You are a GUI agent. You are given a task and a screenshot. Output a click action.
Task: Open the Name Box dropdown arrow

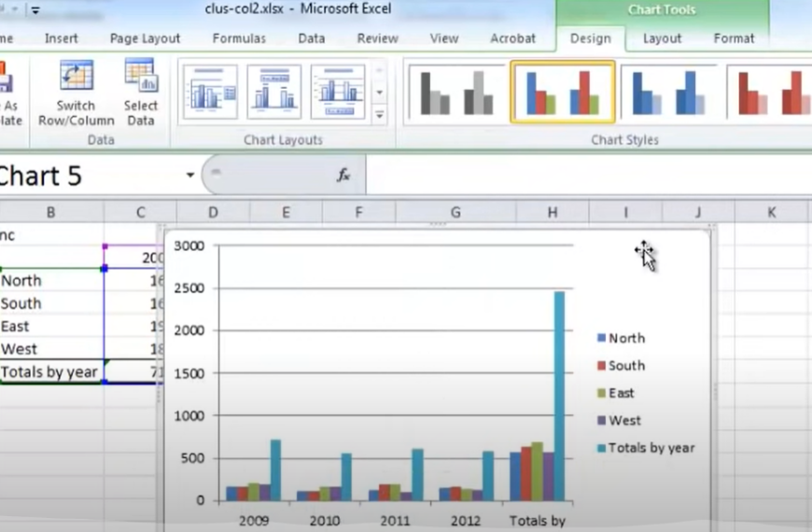tap(190, 175)
